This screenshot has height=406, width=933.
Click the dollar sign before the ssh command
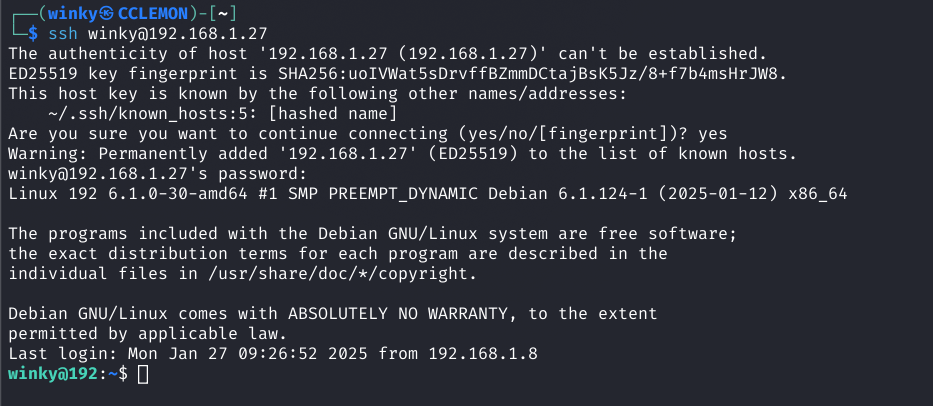pyautogui.click(x=33, y=32)
